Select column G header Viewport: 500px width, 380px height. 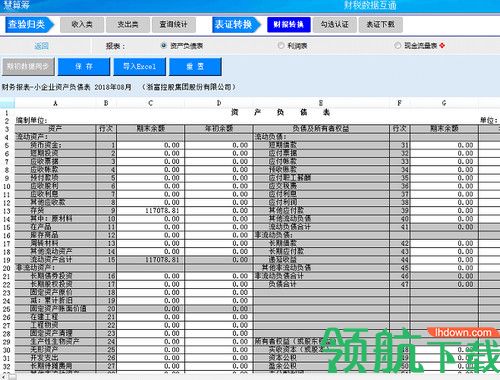pyautogui.click(x=444, y=103)
